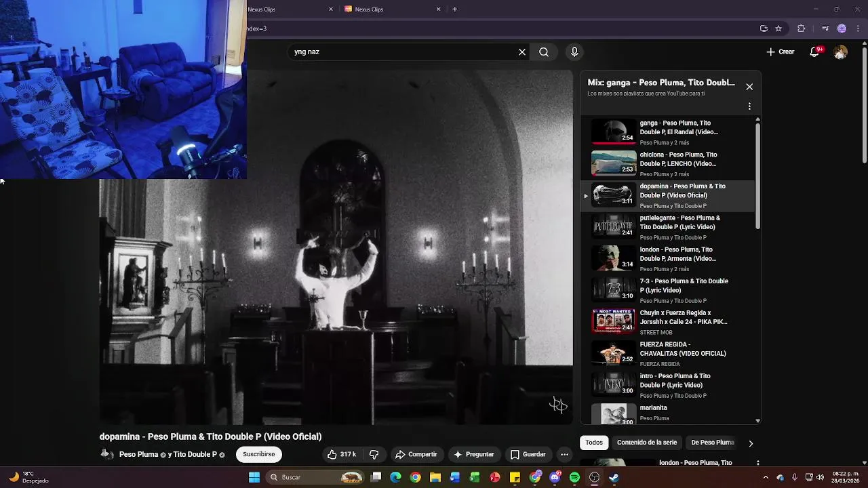Open options for london video suggestion

[757, 463]
